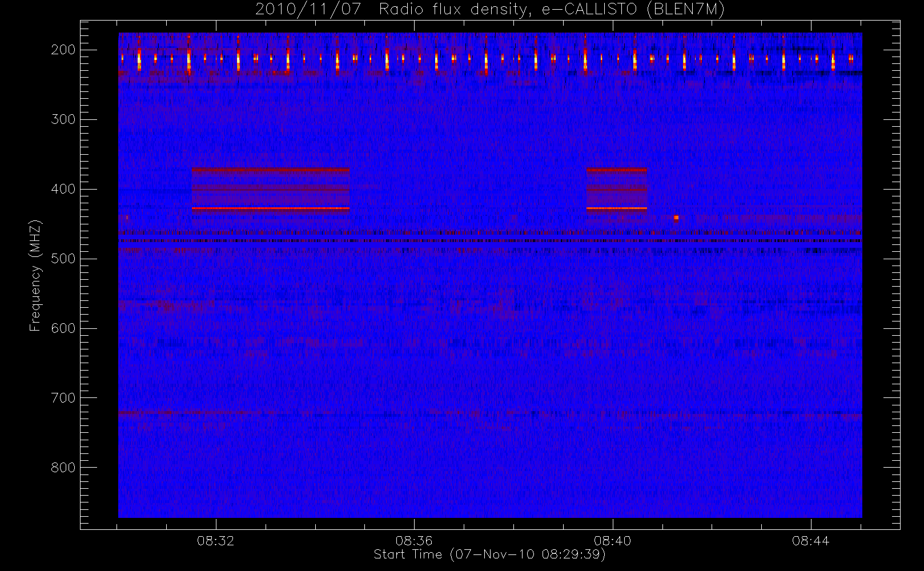This screenshot has height=571, width=924.
Task: Click the 08:32 time tick label
Action: (x=216, y=541)
